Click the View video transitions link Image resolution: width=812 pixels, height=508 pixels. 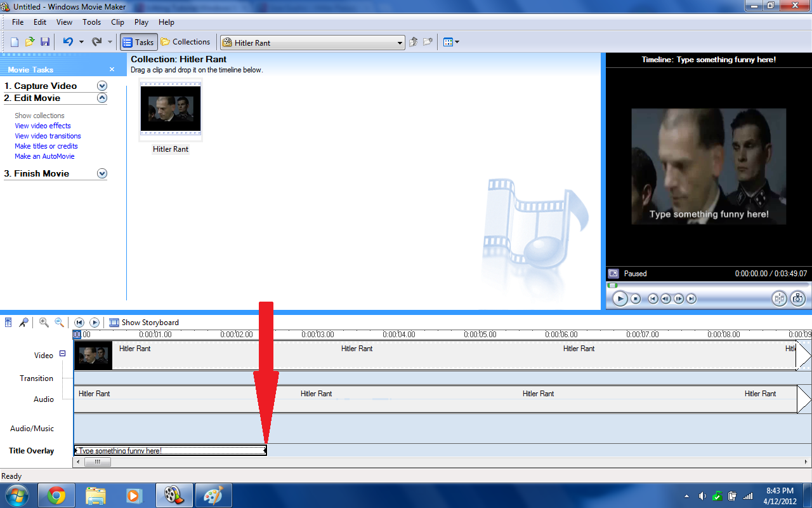coord(48,136)
